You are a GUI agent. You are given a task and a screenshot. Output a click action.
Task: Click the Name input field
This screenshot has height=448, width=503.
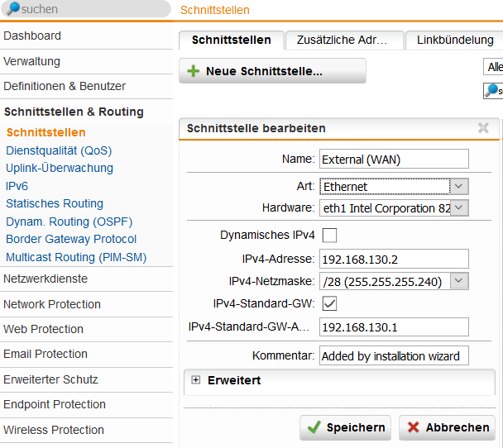tap(394, 159)
